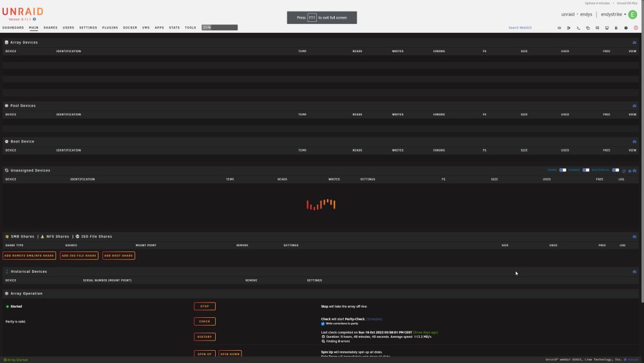Click the help question mark icon

pos(626,28)
